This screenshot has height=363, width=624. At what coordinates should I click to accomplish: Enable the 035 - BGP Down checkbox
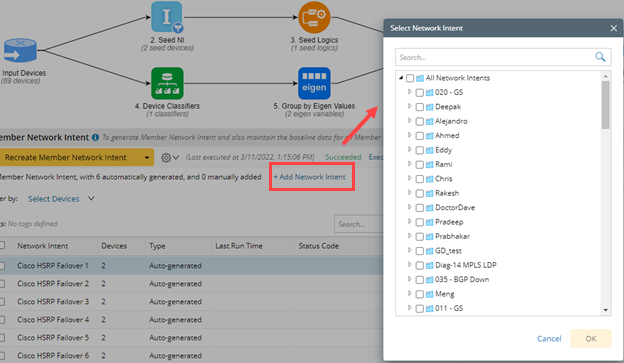click(x=419, y=280)
